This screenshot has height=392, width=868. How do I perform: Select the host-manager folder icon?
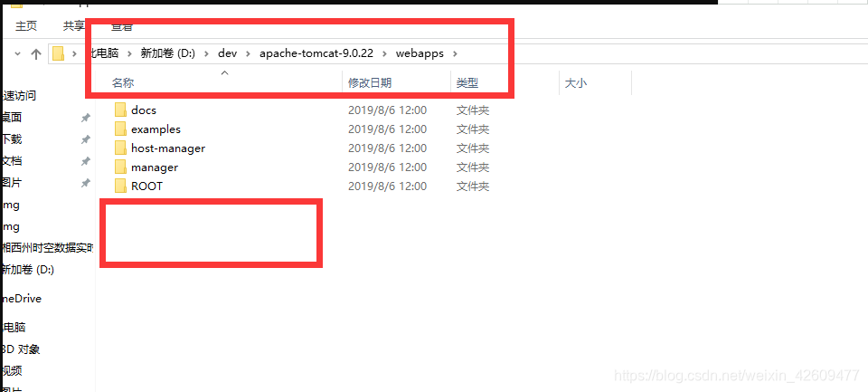click(120, 148)
